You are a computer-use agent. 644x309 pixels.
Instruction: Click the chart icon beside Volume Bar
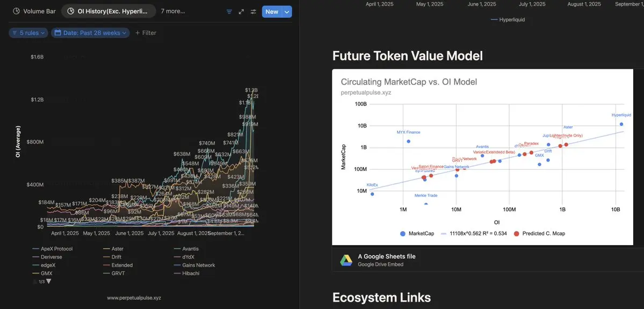[17, 11]
